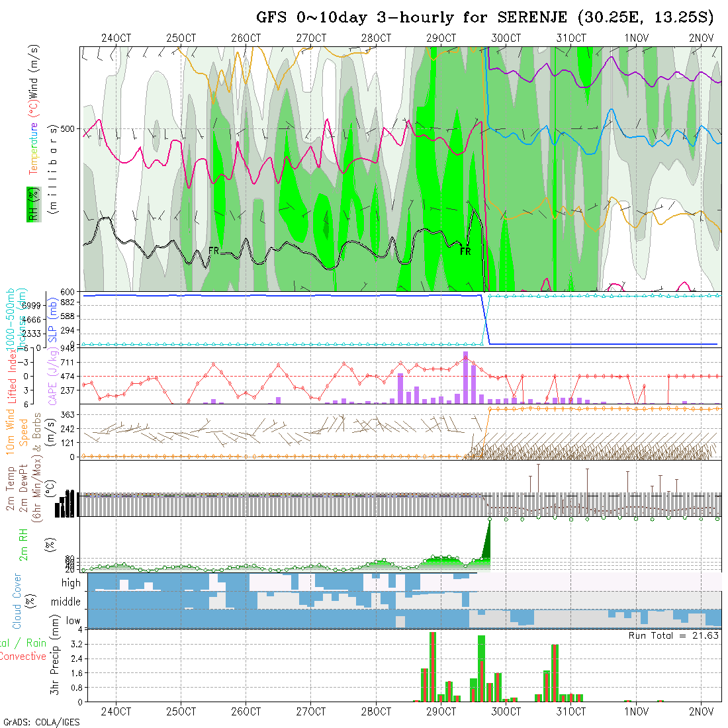Click the 27OCT label on top axis

tap(311, 38)
